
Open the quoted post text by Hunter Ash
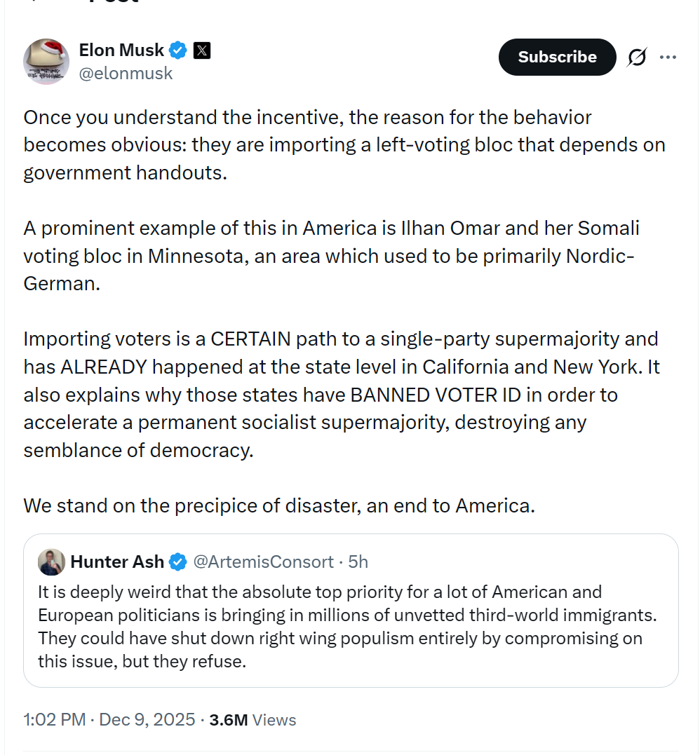click(x=340, y=626)
